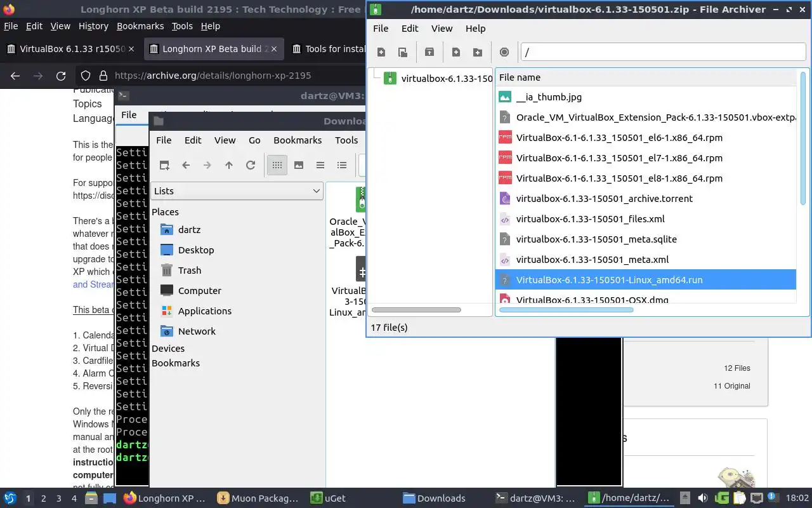Select Oracle_VM_VirtualBox_Extension_Pack file in archive
The height and width of the screenshot is (508, 812).
[x=646, y=117]
